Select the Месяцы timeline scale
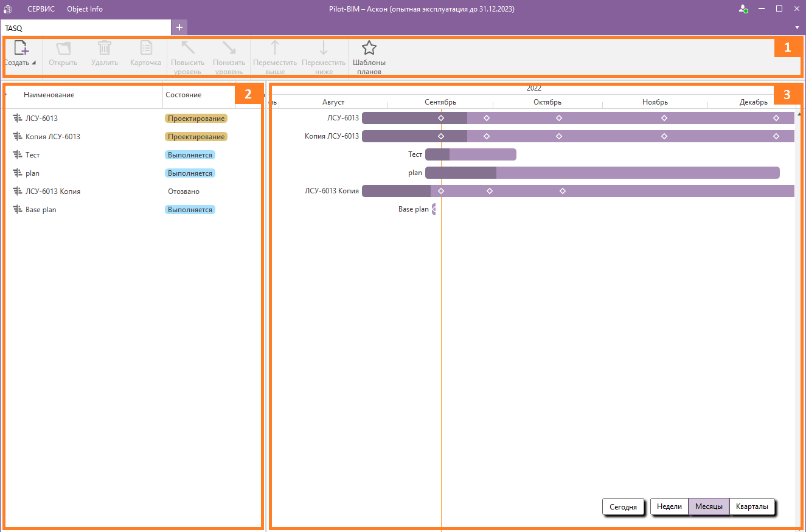This screenshot has height=532, width=806. [709, 506]
